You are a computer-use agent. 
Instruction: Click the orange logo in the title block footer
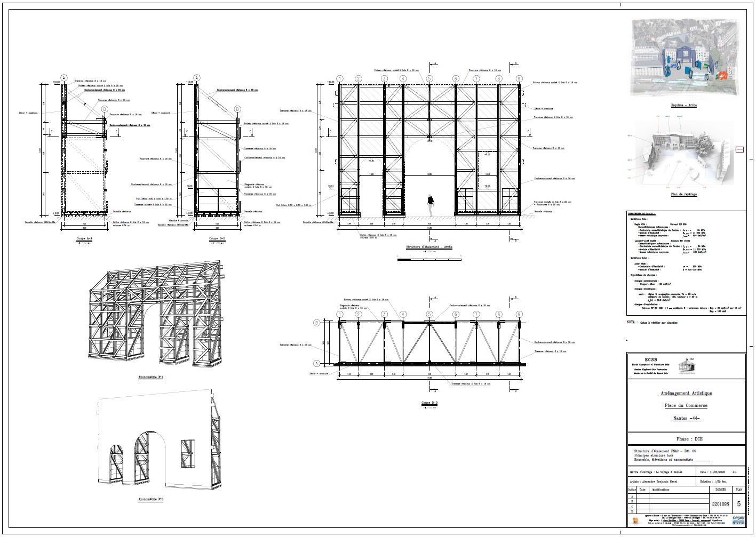pyautogui.click(x=635, y=520)
